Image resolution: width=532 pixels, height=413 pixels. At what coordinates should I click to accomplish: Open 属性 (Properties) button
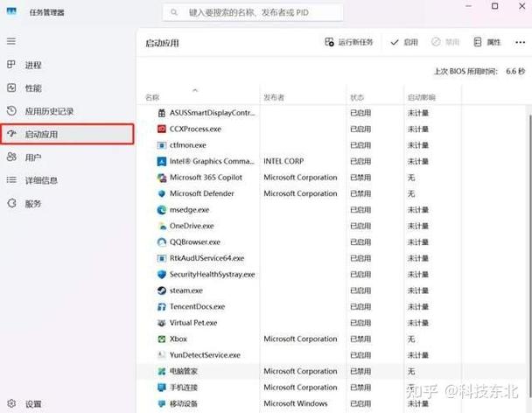point(486,42)
